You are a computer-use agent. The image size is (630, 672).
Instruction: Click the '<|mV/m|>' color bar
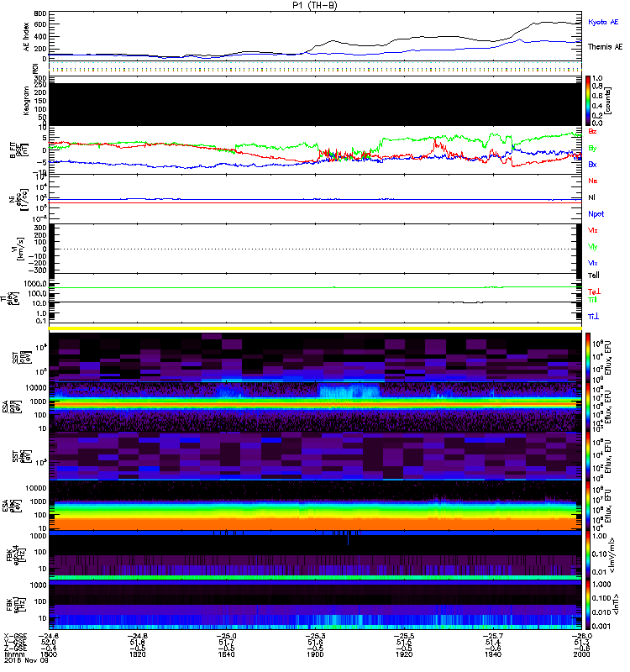[x=588, y=556]
